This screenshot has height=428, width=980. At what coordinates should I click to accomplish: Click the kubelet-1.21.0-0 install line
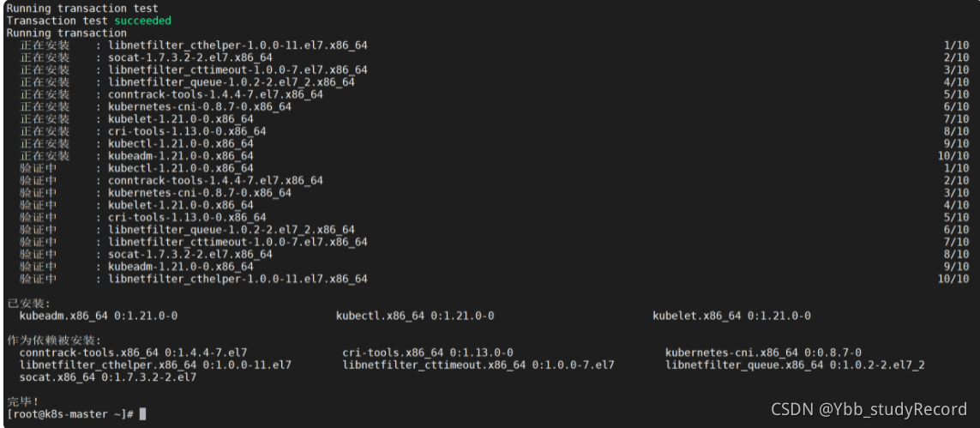tap(496, 118)
